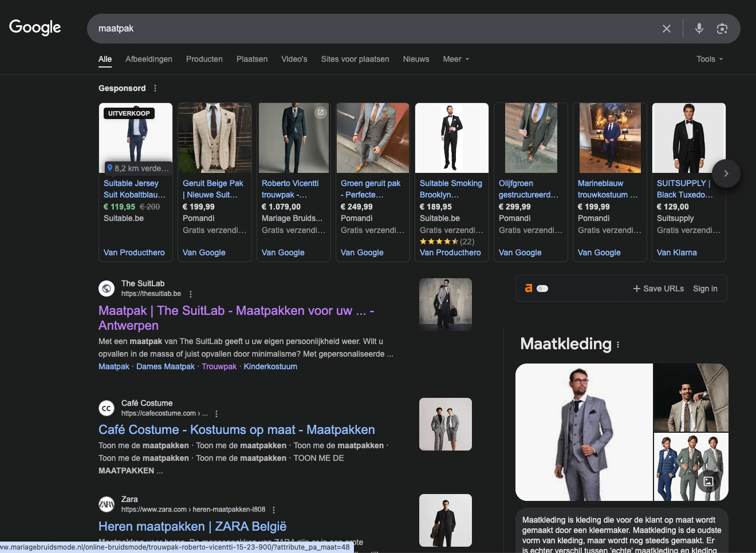Follow the Trouwpak sitelink

click(219, 366)
